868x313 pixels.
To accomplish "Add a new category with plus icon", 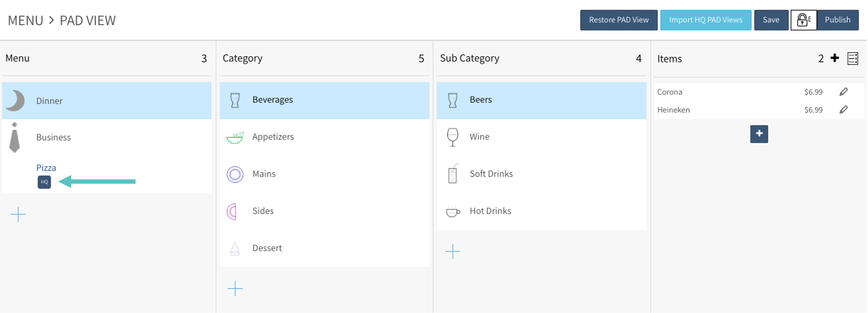I will [x=235, y=289].
